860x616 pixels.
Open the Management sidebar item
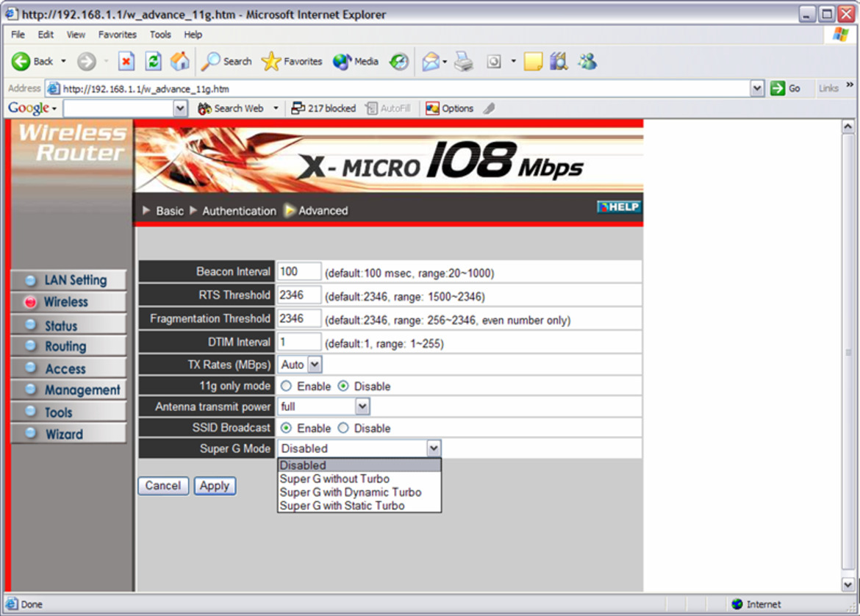(x=68, y=390)
